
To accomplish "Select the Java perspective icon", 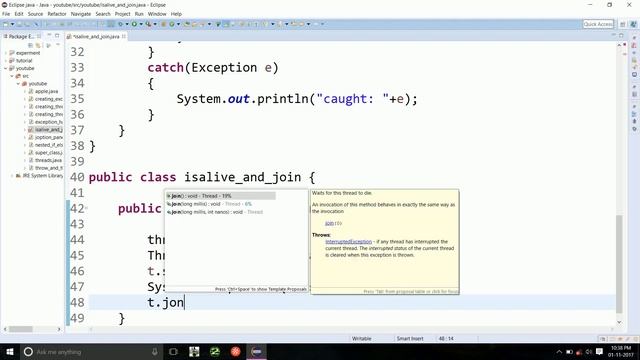I will [633, 24].
